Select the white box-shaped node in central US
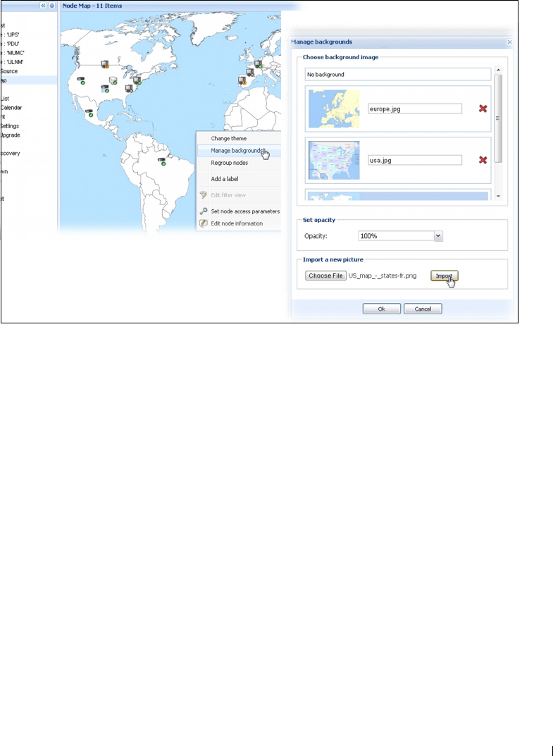 [114, 80]
